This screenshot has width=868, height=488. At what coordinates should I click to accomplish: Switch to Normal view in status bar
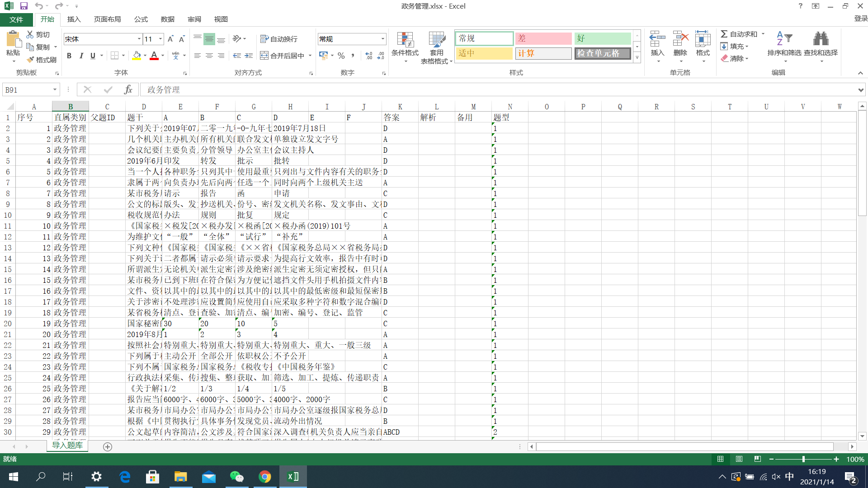[720, 459]
